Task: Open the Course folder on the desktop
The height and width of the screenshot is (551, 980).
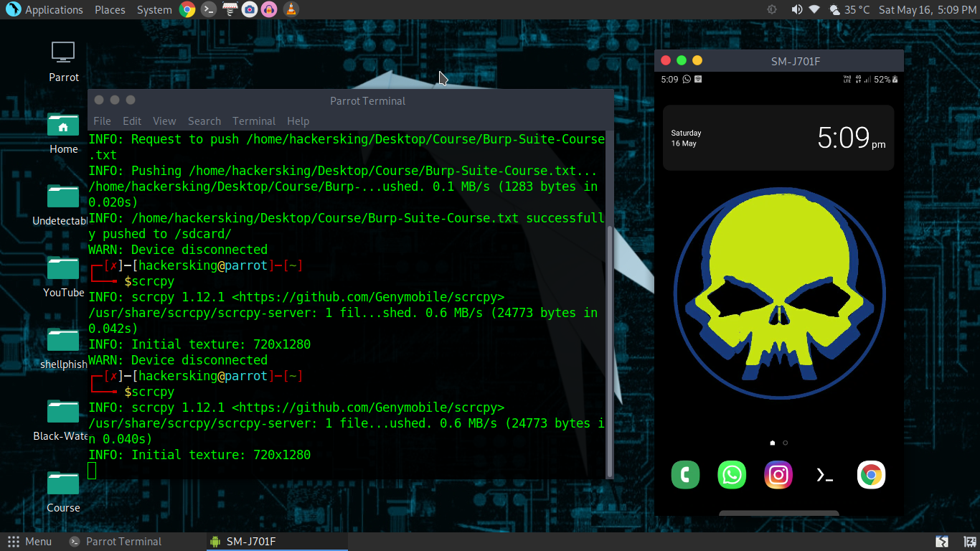Action: 62,483
